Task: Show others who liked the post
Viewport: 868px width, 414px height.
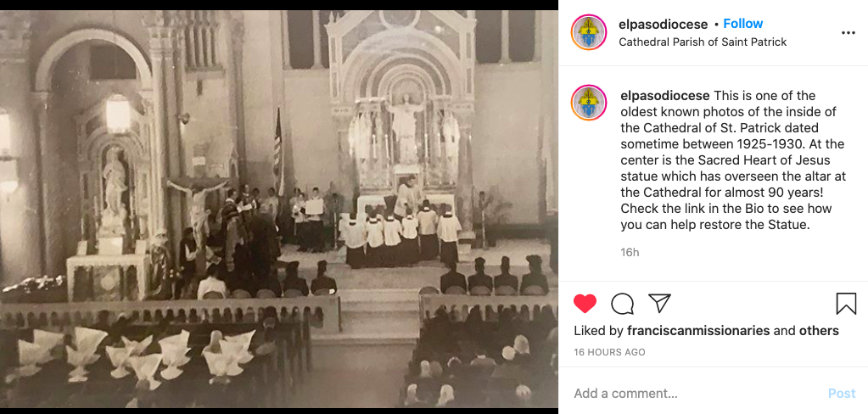Action: [x=819, y=331]
